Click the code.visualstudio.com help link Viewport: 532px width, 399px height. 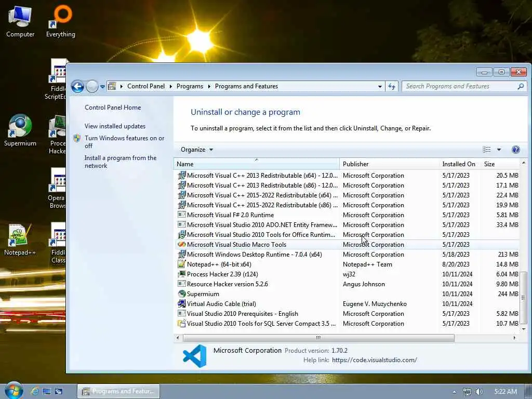tap(374, 360)
